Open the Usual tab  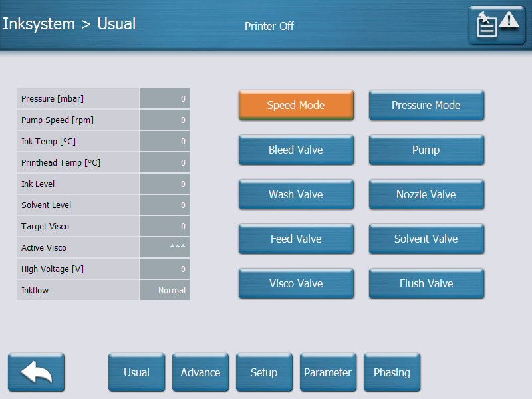tap(137, 372)
